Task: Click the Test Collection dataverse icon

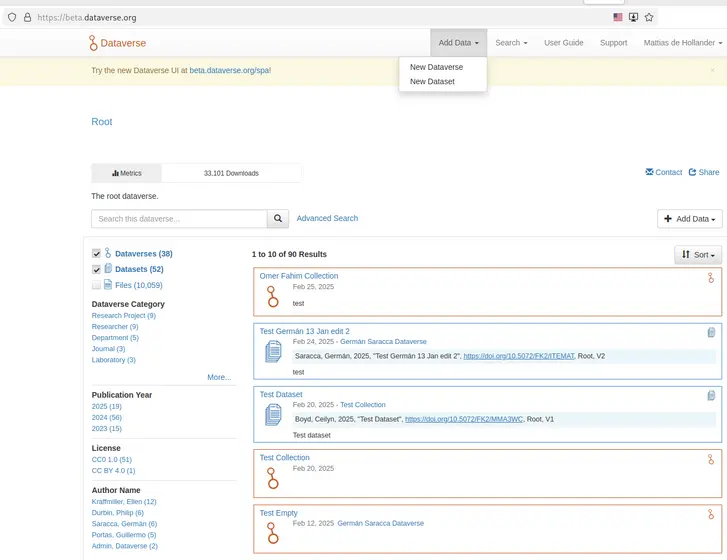Action: point(272,478)
